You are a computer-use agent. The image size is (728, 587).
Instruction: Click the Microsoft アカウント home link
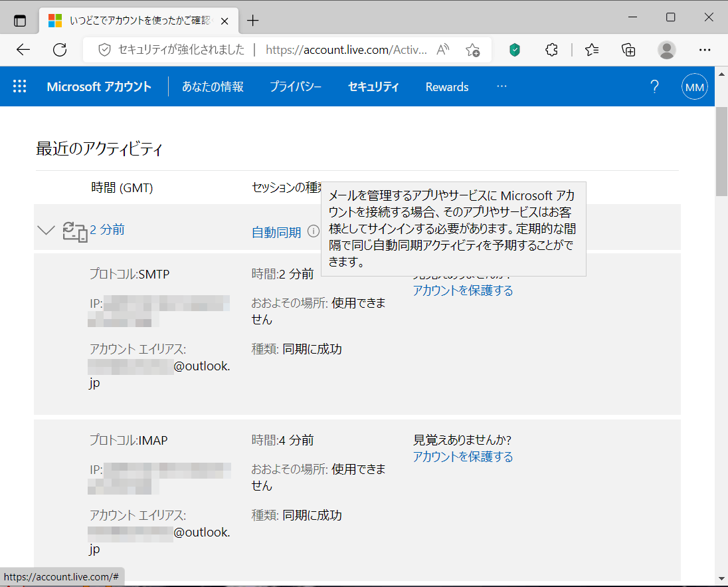coord(99,87)
